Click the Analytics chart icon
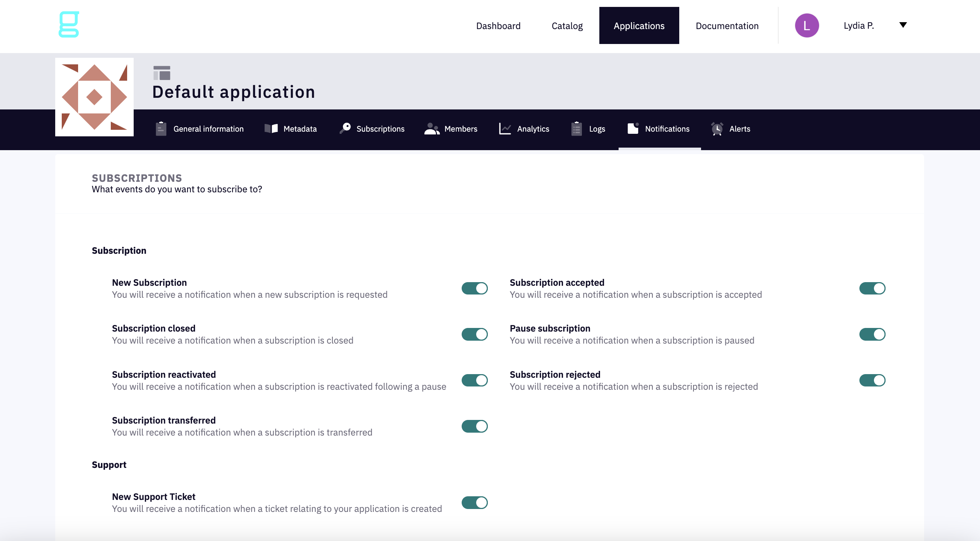Viewport: 980px width, 541px height. [x=505, y=129]
